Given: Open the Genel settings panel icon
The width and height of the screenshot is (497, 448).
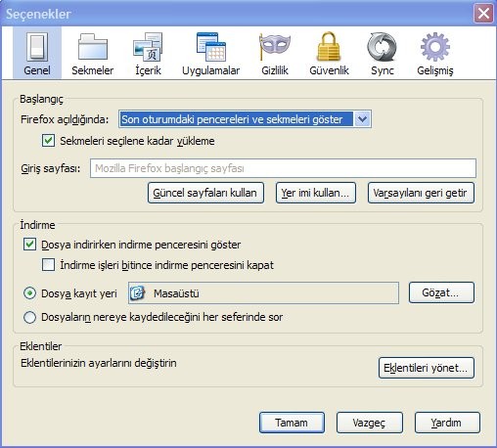Looking at the screenshot, I should (x=37, y=47).
